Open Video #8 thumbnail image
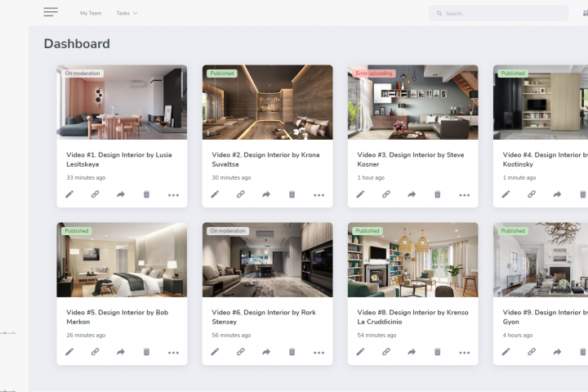The height and width of the screenshot is (392, 588). (x=413, y=260)
